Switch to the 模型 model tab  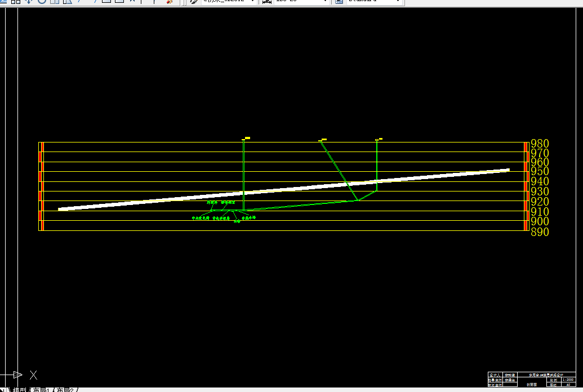tap(19, 390)
